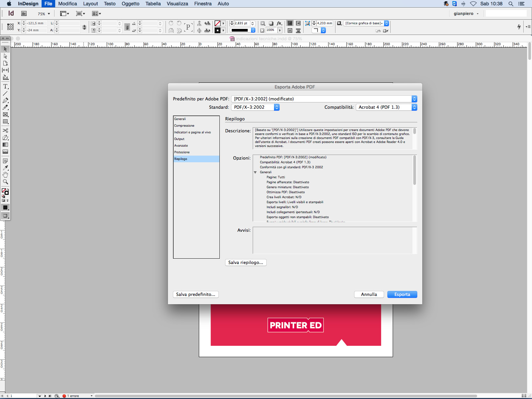The width and height of the screenshot is (532, 399).
Task: Select the Gap tool
Action: pos(5,70)
